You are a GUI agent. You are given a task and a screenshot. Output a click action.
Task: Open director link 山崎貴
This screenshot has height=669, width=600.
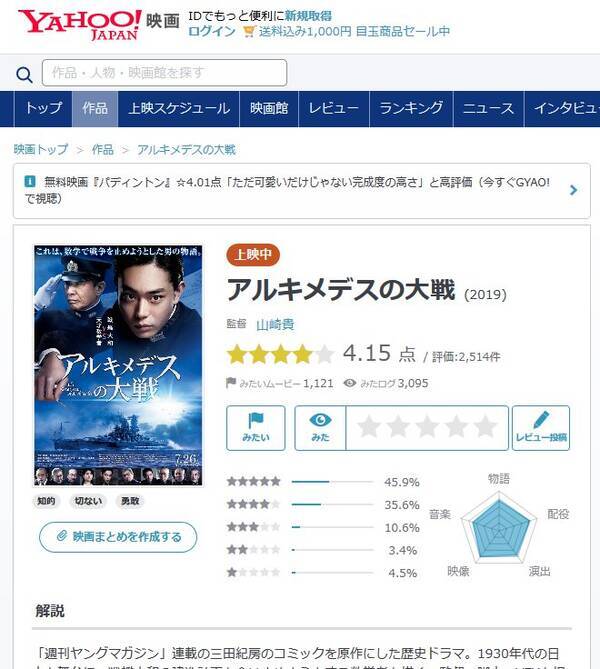tap(275, 325)
